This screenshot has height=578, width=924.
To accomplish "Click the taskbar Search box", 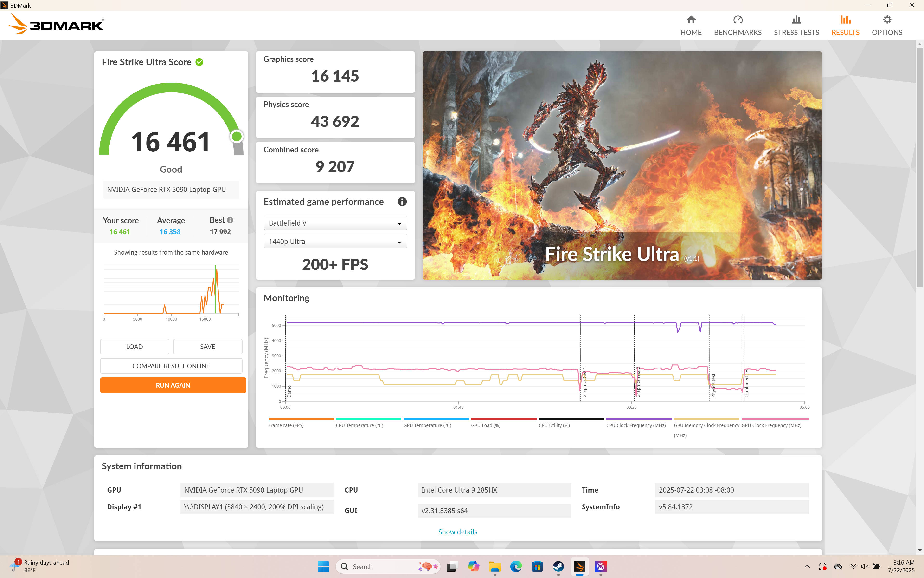I will pos(388,566).
